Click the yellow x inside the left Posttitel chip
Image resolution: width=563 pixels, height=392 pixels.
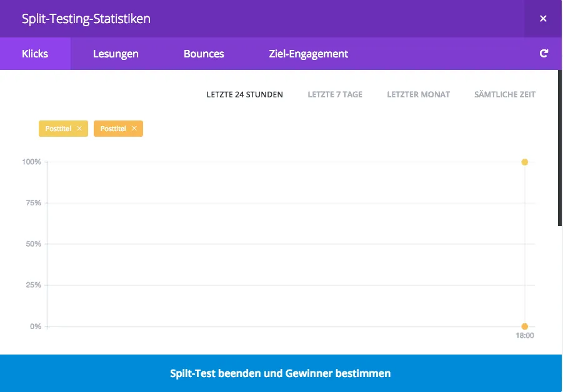pyautogui.click(x=79, y=129)
